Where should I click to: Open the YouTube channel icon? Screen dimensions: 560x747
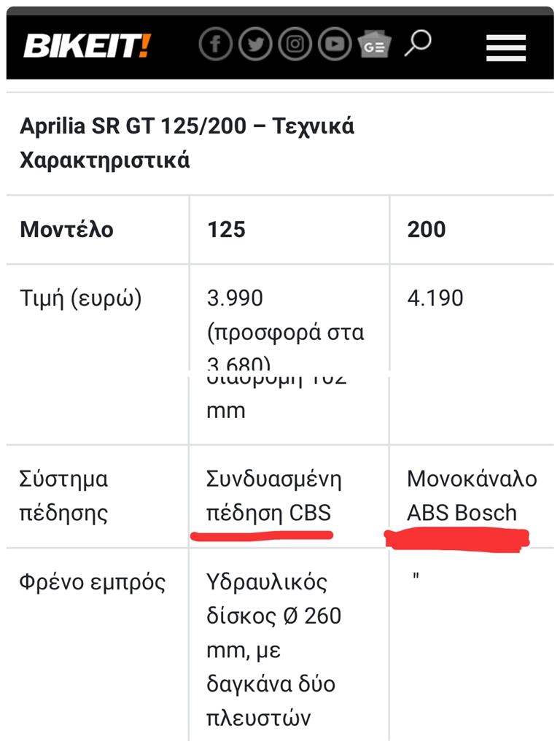(334, 45)
